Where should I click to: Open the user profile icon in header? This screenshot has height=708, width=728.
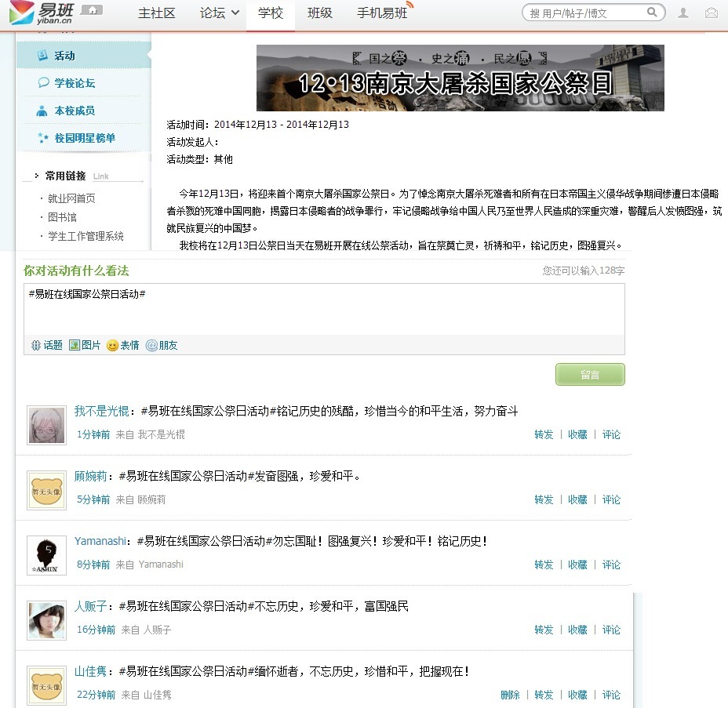click(x=683, y=13)
